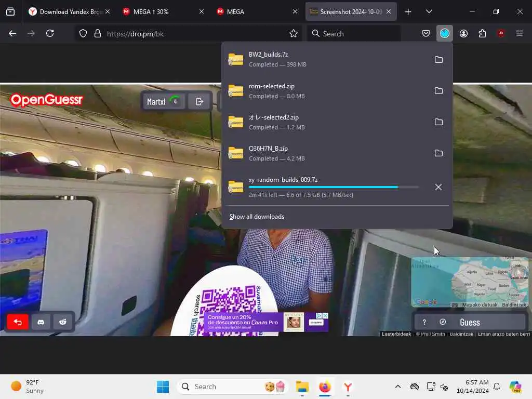Select the Screenshot 2024-10-09 tab
This screenshot has width=532, height=399.
pos(351,12)
